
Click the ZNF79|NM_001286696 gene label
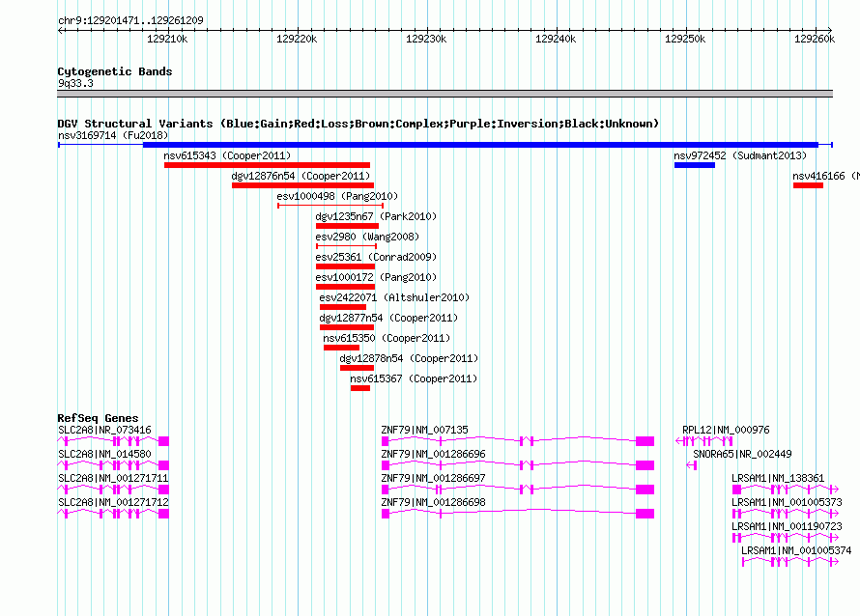pyautogui.click(x=433, y=455)
